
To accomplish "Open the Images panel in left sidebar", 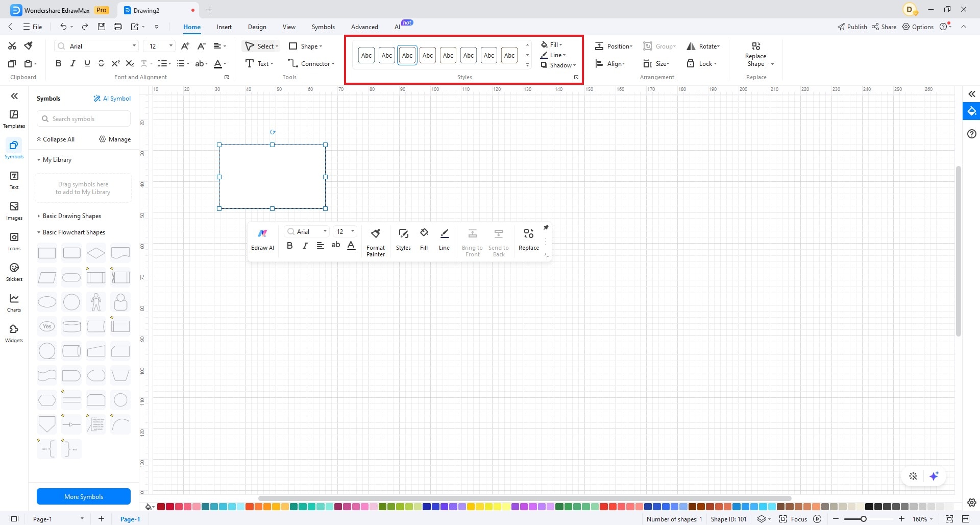I will coord(14,211).
